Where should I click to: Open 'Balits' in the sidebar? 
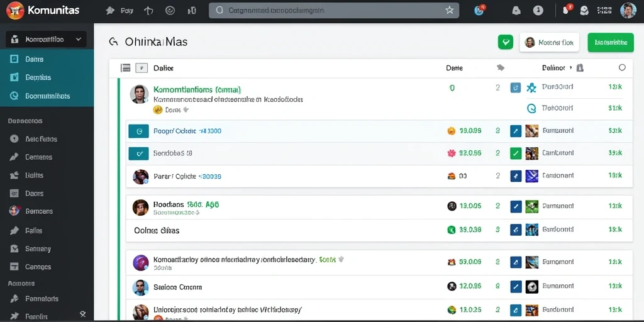pyautogui.click(x=34, y=175)
